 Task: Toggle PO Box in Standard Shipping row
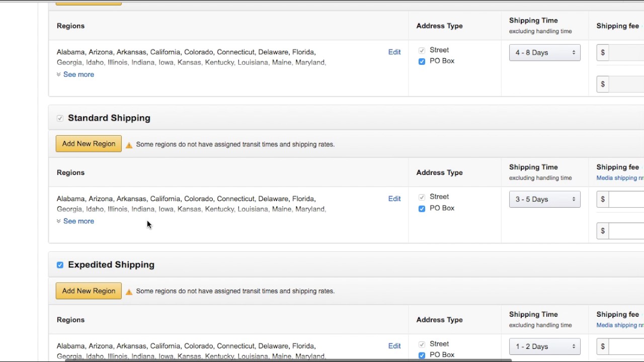point(422,209)
